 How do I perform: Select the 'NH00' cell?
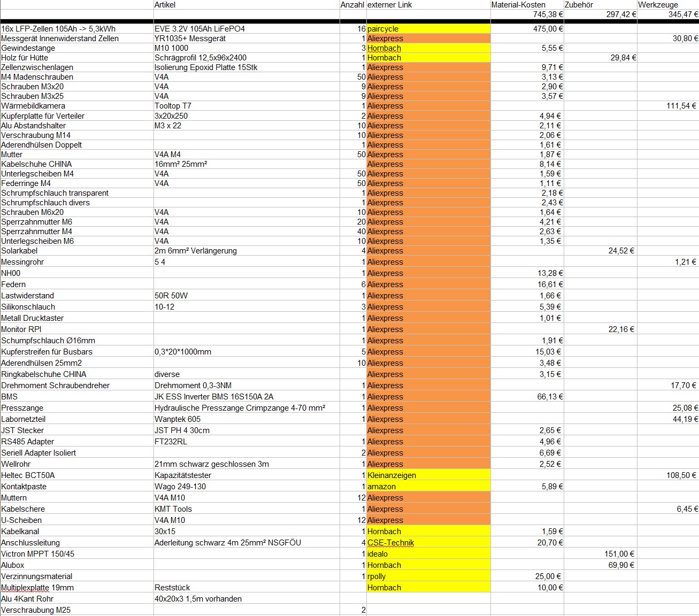[x=77, y=273]
